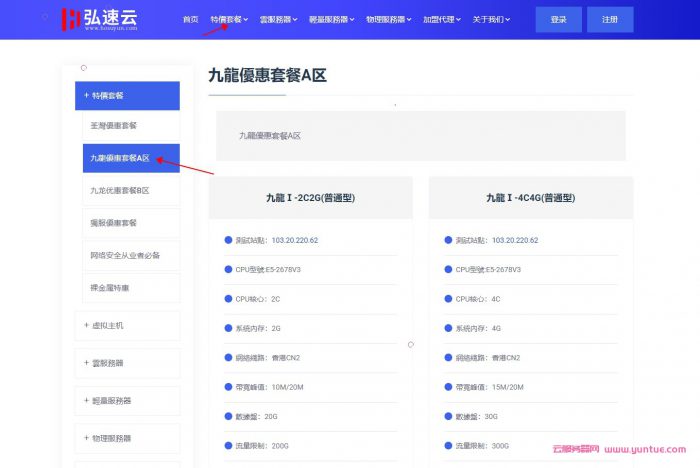Viewport: 700px width, 468px height.
Task: Select 网络安全从业者必备 in the sidebar
Action: pyautogui.click(x=125, y=255)
